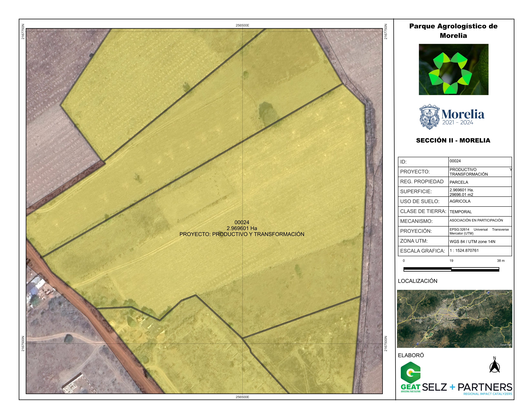Click the SECCIÓN II - MORELIA heading
Image resolution: width=532 pixels, height=411 pixels.
click(453, 141)
